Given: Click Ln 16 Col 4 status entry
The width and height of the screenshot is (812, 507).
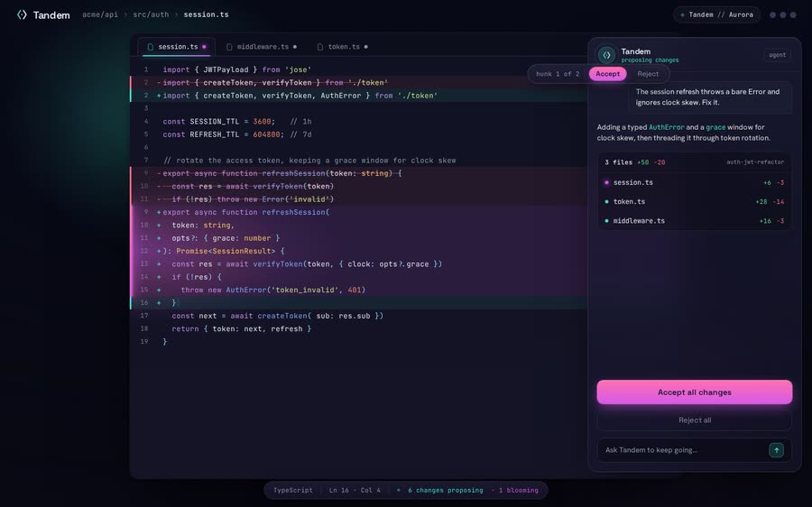Looking at the screenshot, I should [355, 490].
